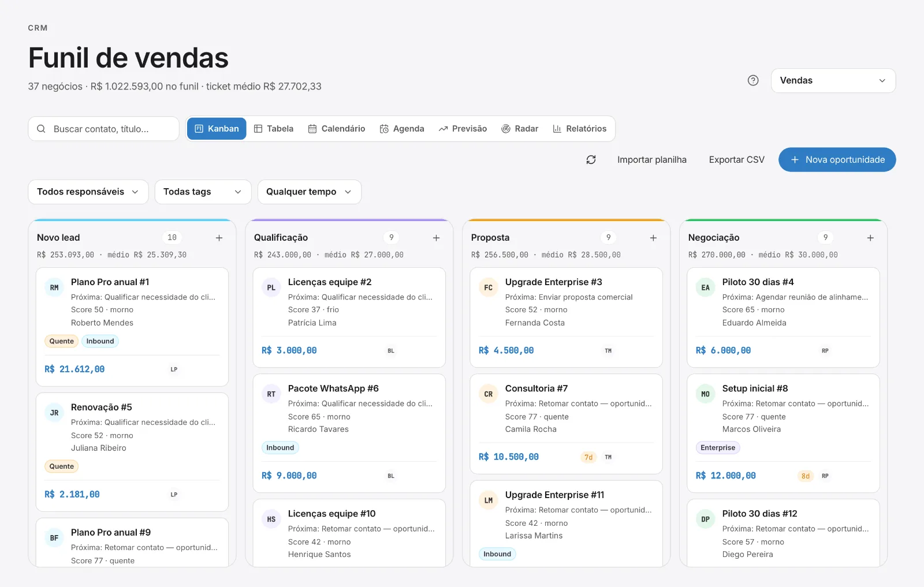Switch to Kanban view tab

(217, 129)
